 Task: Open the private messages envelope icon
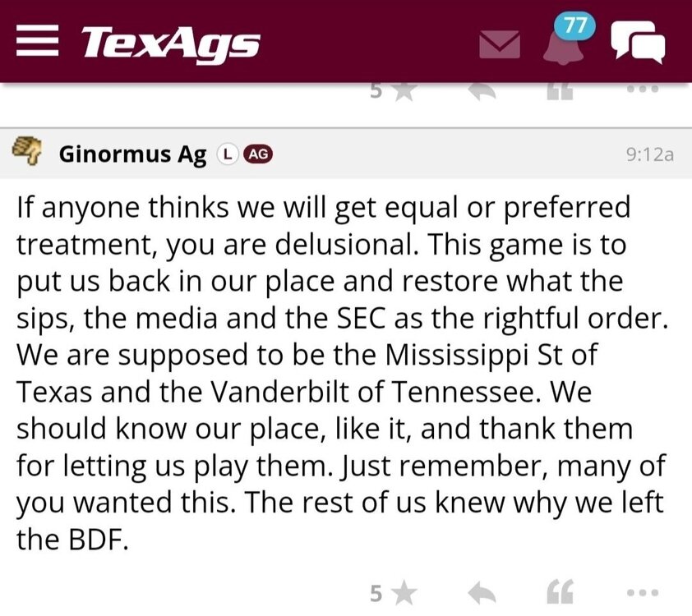pos(501,45)
